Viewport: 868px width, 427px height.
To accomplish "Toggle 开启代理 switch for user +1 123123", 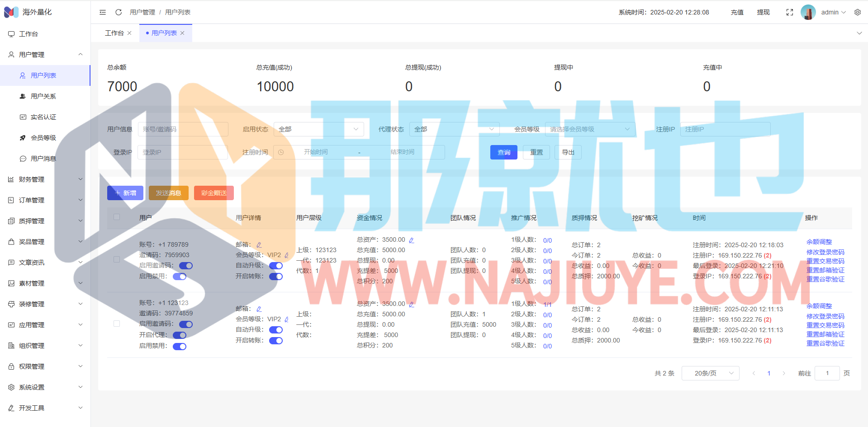I will pyautogui.click(x=180, y=335).
